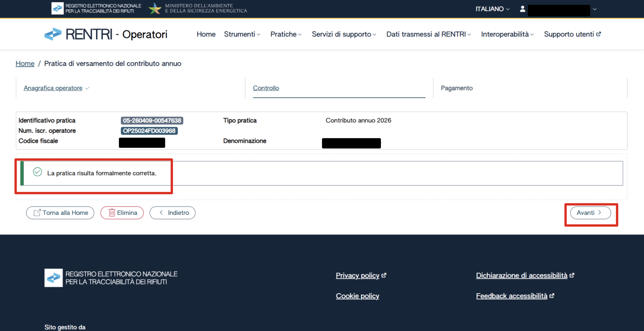
Task: Select the Controllo step tab
Action: coord(266,88)
